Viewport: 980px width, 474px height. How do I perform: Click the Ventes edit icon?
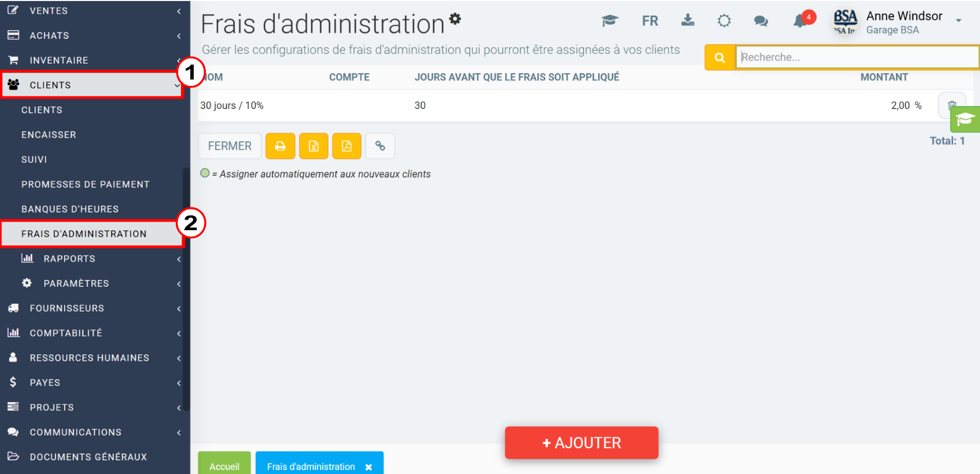(13, 10)
